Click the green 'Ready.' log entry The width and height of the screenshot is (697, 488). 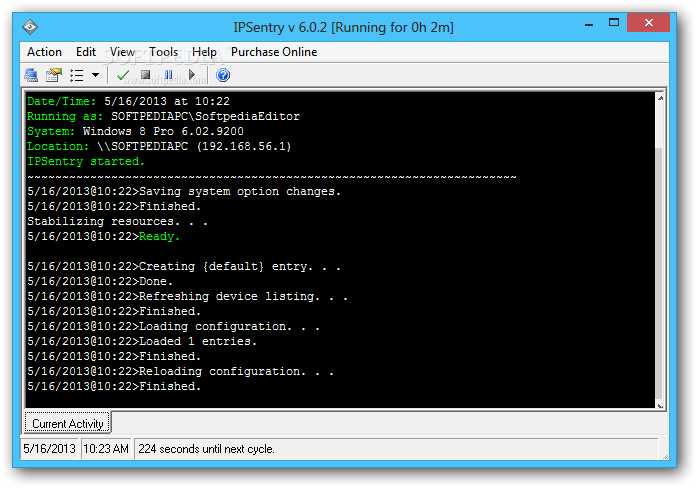pos(159,236)
